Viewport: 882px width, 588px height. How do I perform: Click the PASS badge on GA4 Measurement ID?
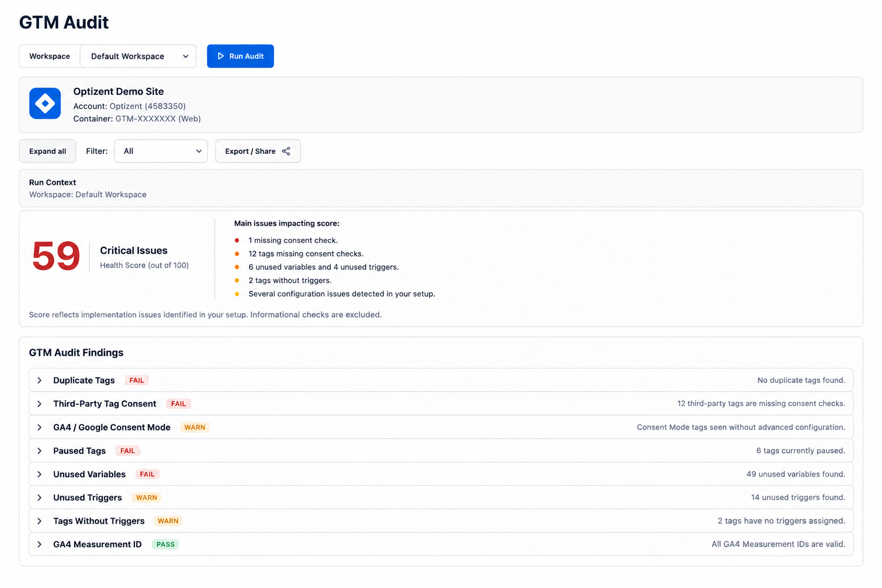coord(165,544)
